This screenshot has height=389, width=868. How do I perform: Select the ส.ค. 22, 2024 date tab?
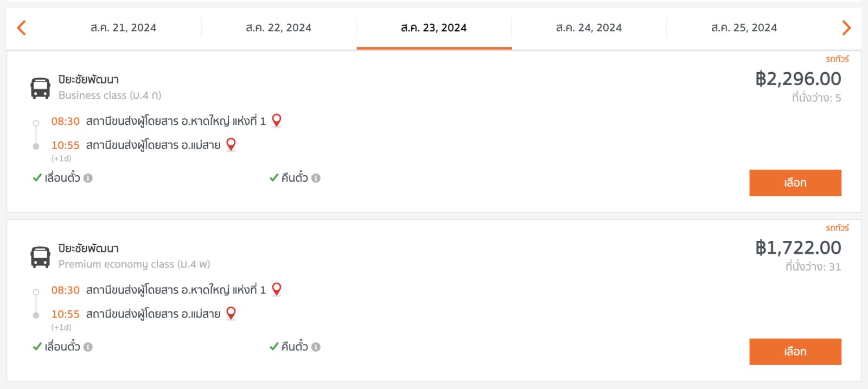coord(278,28)
